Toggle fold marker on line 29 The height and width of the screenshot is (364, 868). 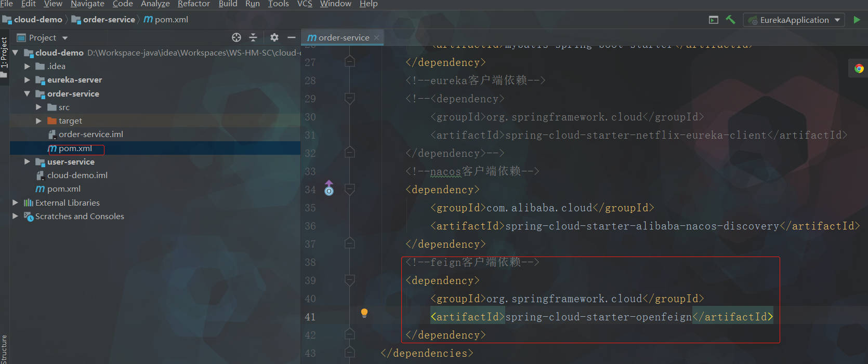(x=350, y=99)
